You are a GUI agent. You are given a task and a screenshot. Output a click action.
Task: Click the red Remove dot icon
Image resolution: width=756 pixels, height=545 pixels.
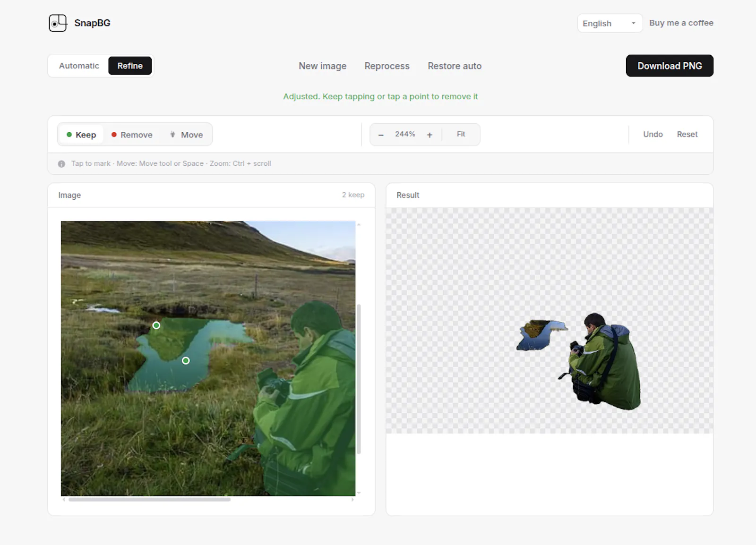pyautogui.click(x=114, y=135)
